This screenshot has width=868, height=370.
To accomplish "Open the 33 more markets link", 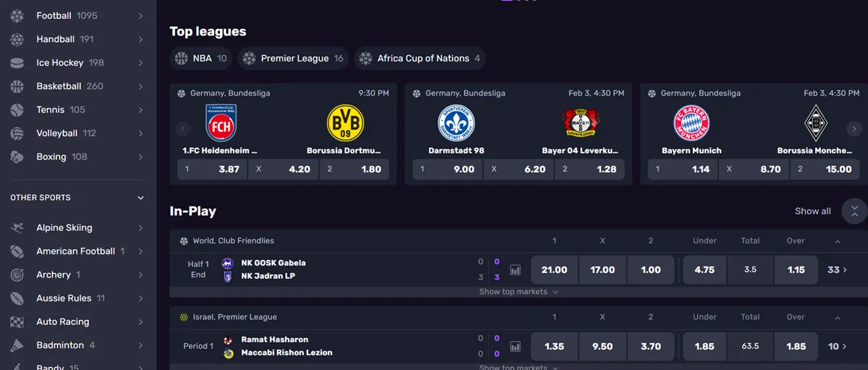I will (x=837, y=270).
